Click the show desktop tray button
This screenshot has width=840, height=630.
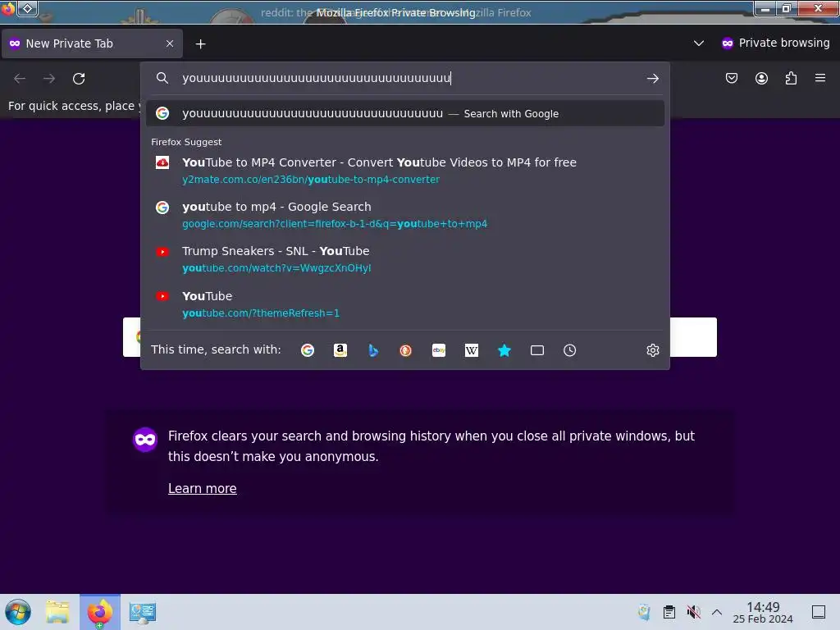click(819, 612)
